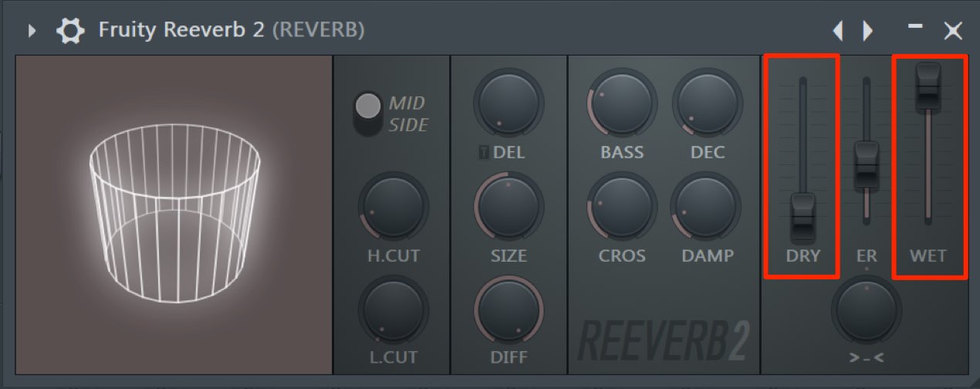Screen dimensions: 980x389
Task: Click the H.CUT knob
Action: pyautogui.click(x=393, y=205)
